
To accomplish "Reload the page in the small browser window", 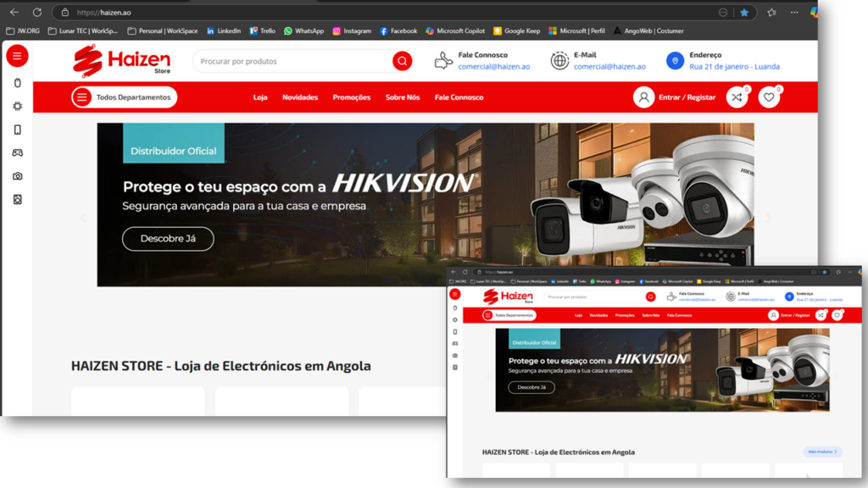I will [x=465, y=272].
